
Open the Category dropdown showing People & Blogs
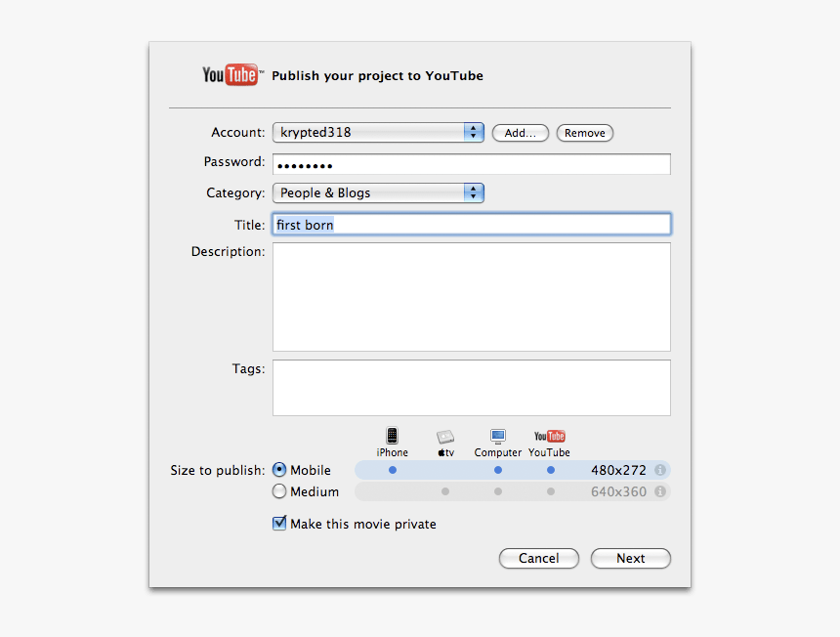(378, 192)
